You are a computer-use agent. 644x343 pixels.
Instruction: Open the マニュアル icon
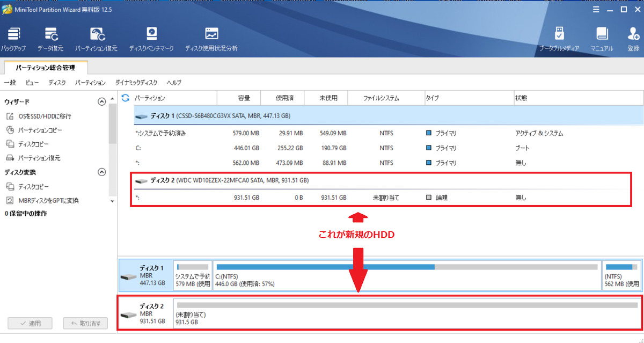pyautogui.click(x=602, y=39)
